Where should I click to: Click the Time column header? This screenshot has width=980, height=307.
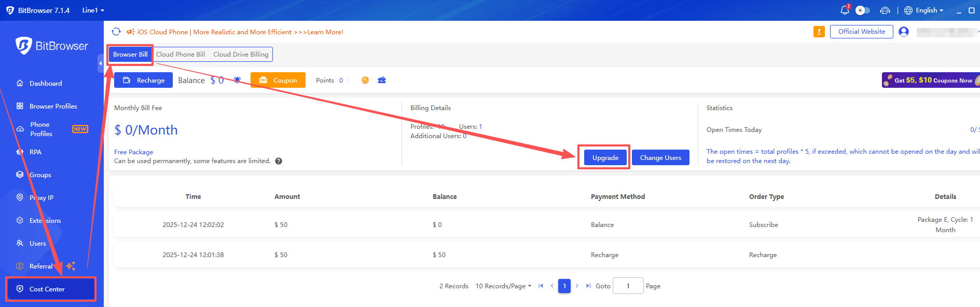click(193, 197)
